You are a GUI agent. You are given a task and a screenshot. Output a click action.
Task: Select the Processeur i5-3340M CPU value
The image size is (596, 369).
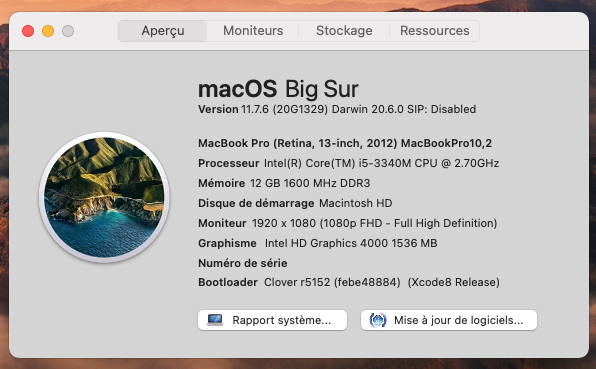[382, 163]
